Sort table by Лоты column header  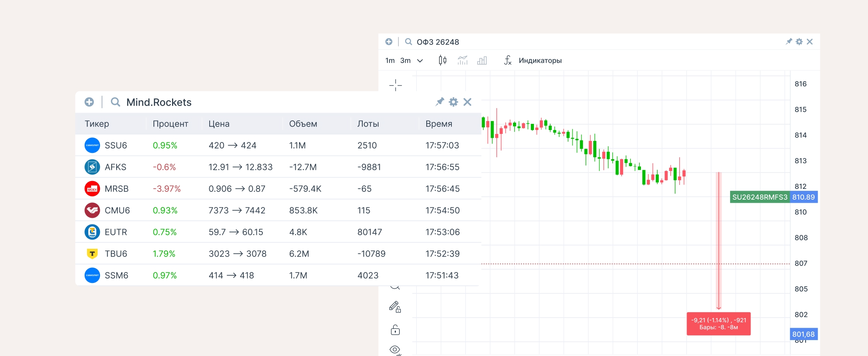pos(368,124)
